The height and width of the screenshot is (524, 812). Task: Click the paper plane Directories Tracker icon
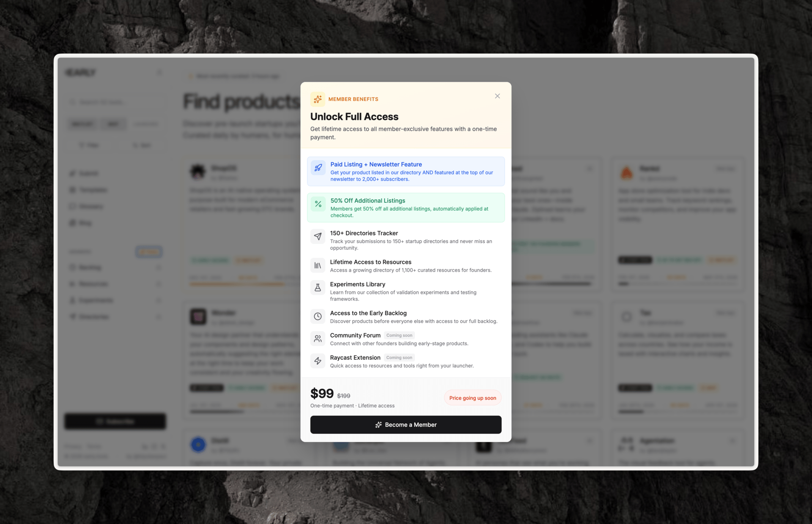coord(318,236)
